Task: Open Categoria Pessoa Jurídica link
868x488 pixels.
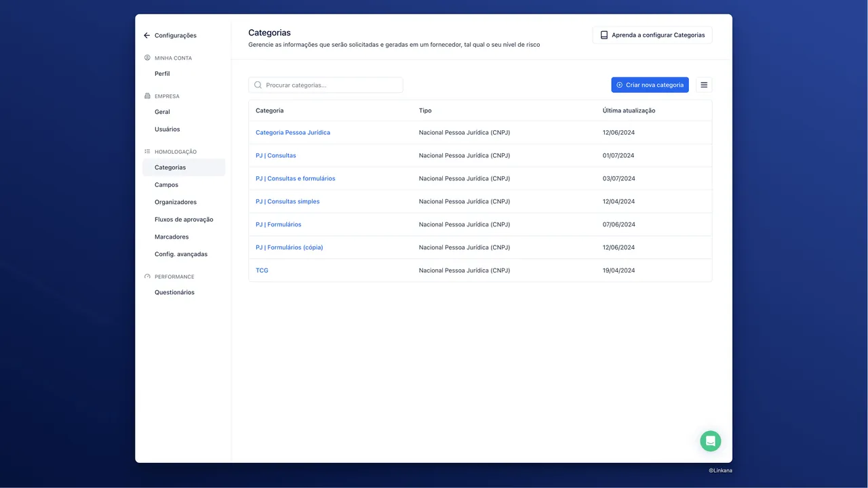Action: [293, 133]
